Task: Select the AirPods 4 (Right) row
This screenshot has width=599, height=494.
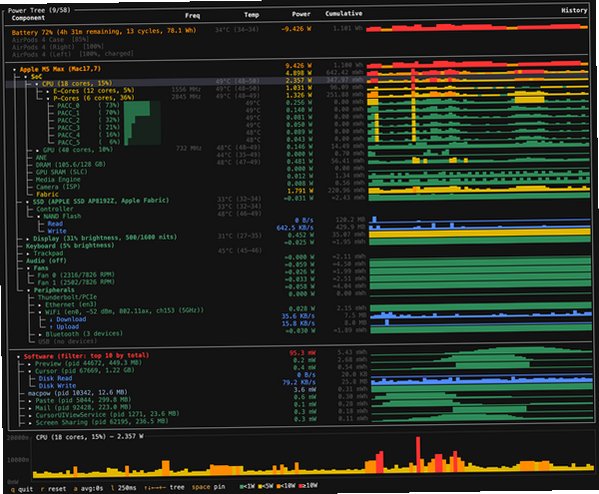Action: click(x=57, y=47)
